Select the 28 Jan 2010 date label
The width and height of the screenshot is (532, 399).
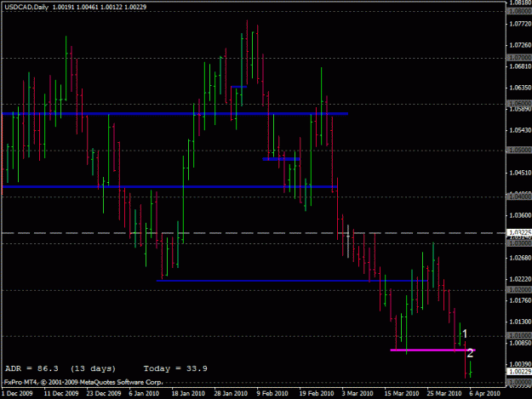pos(231,393)
